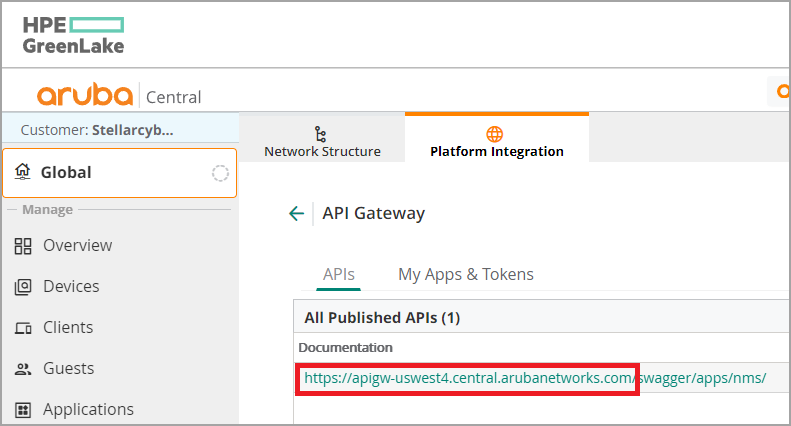
Task: Select the APIs tab
Action: coord(338,274)
